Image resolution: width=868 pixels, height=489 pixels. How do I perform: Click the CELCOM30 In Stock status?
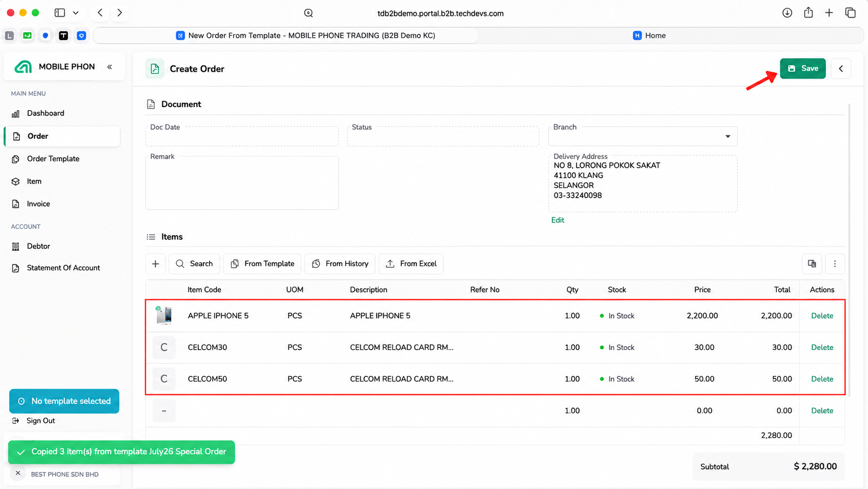[x=617, y=348]
